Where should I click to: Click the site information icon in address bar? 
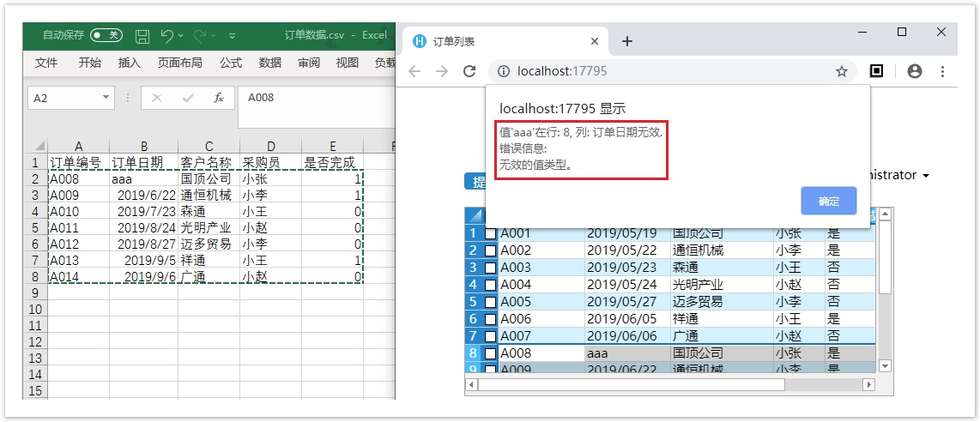pos(504,71)
